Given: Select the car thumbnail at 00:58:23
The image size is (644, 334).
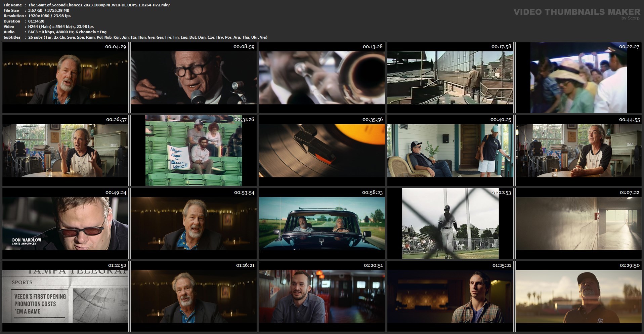Looking at the screenshot, I should pos(322,223).
